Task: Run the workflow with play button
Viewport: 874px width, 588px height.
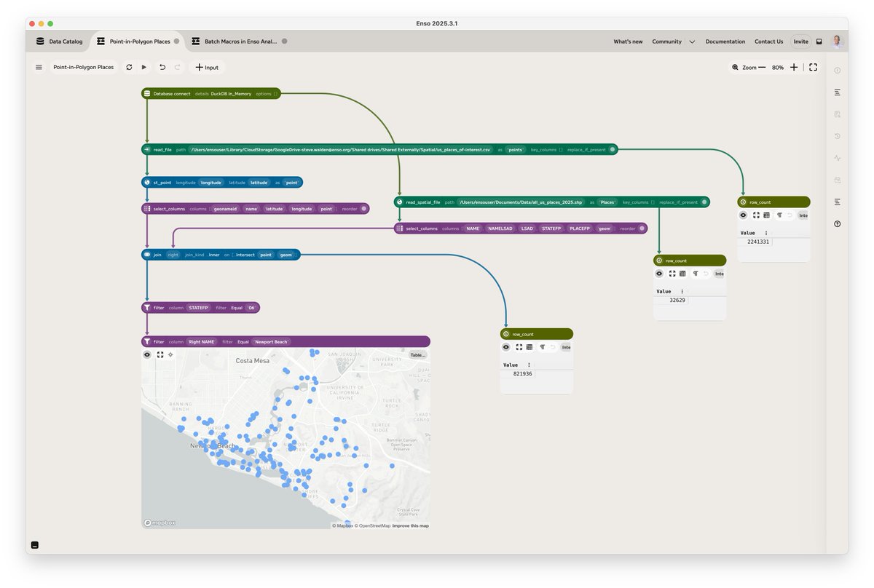Action: tap(144, 67)
